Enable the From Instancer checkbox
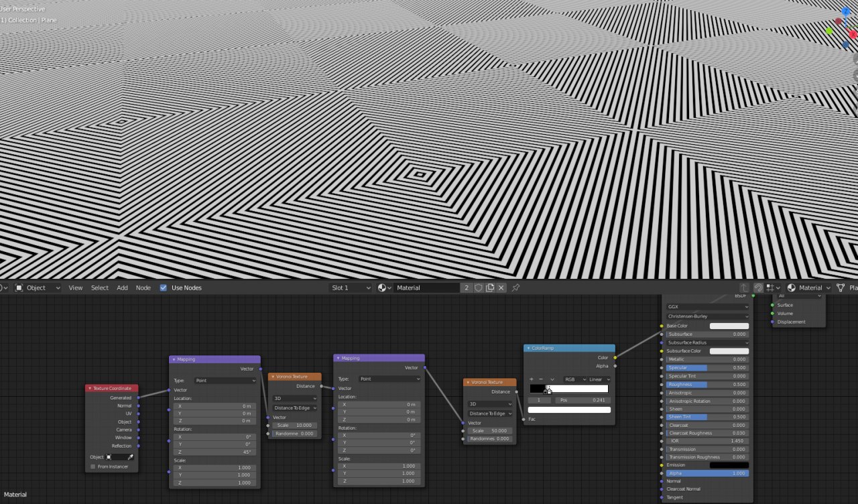 click(93, 466)
